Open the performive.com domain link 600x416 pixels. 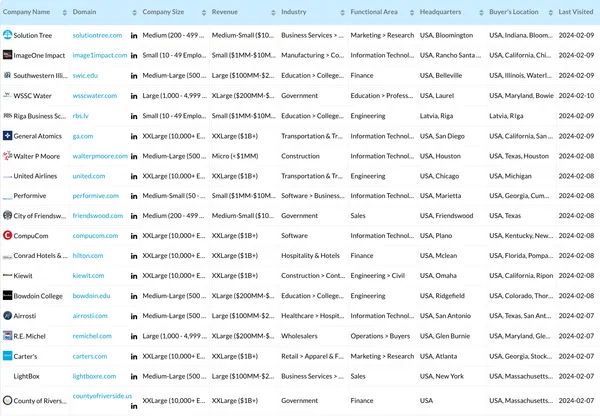[x=96, y=196]
